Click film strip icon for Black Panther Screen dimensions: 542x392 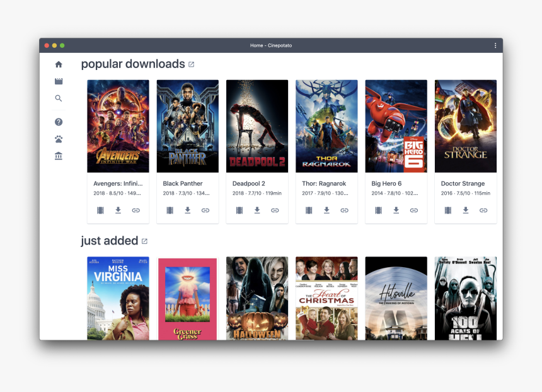tap(170, 210)
